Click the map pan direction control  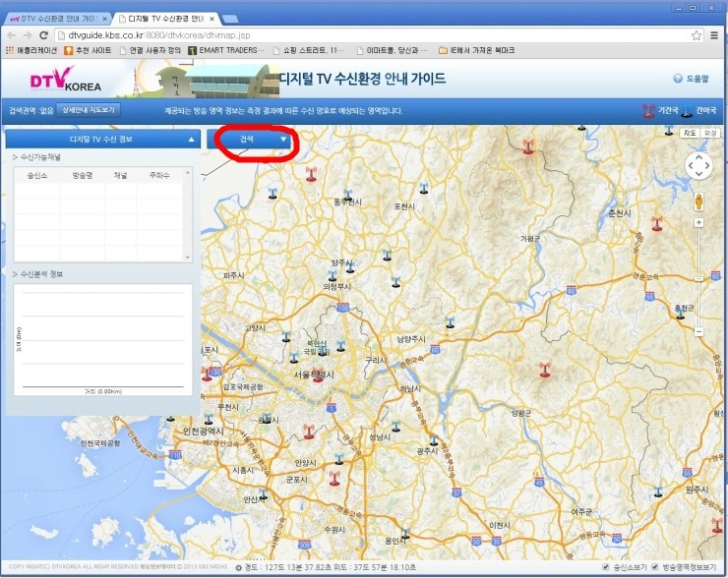click(x=698, y=166)
